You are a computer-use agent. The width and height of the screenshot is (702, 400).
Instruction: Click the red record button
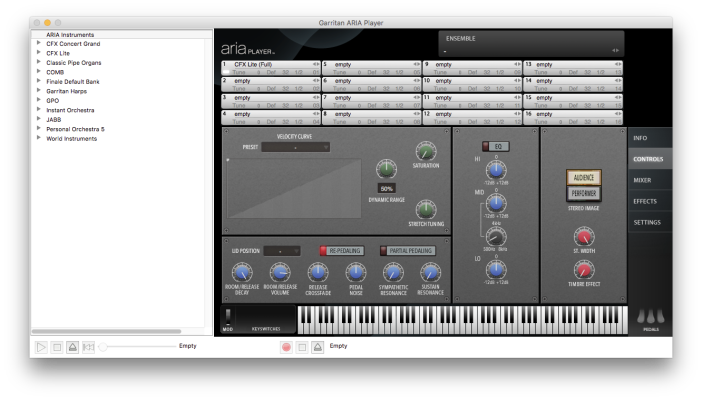click(287, 347)
